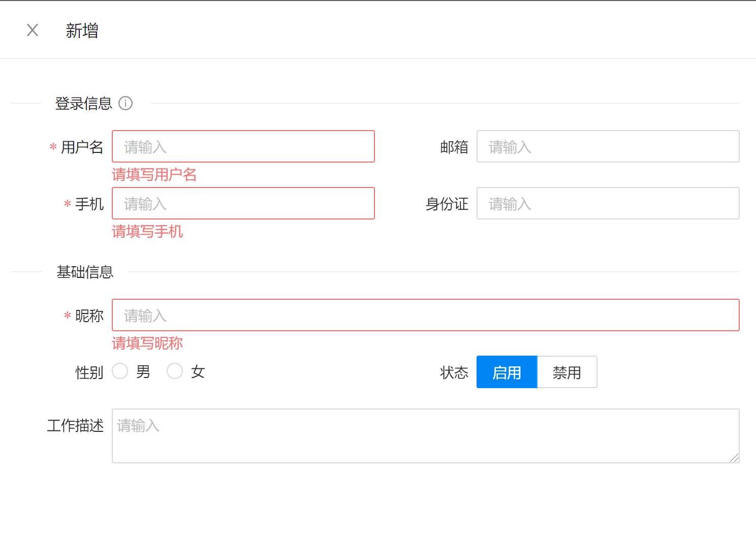Choose the 男 gender radio button

(120, 371)
